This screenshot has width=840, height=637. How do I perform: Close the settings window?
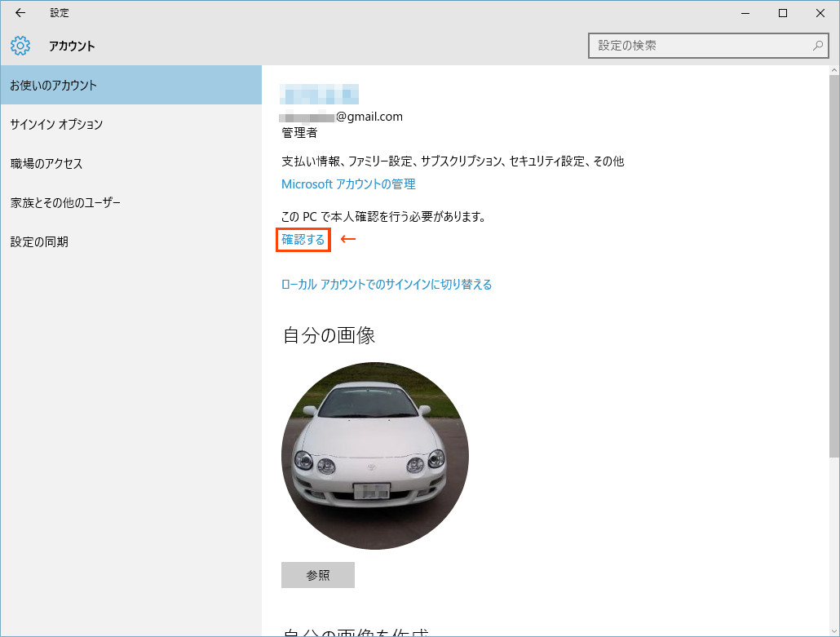point(820,13)
